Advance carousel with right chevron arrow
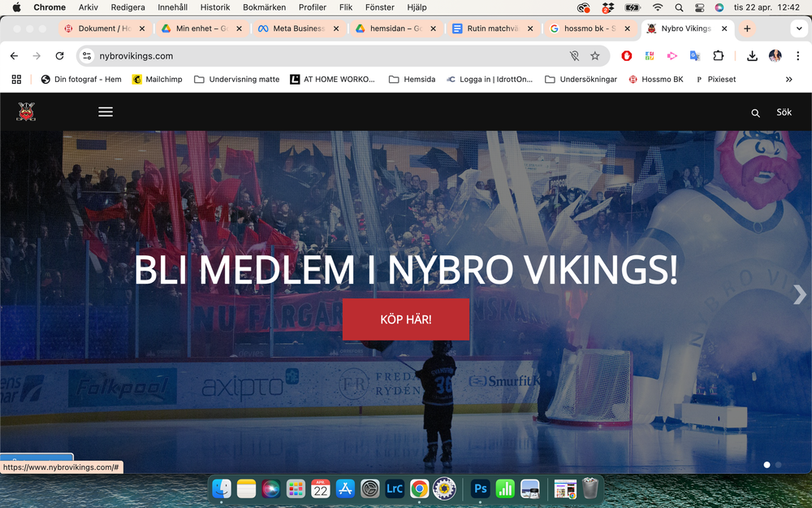The height and width of the screenshot is (508, 812). [x=800, y=294]
